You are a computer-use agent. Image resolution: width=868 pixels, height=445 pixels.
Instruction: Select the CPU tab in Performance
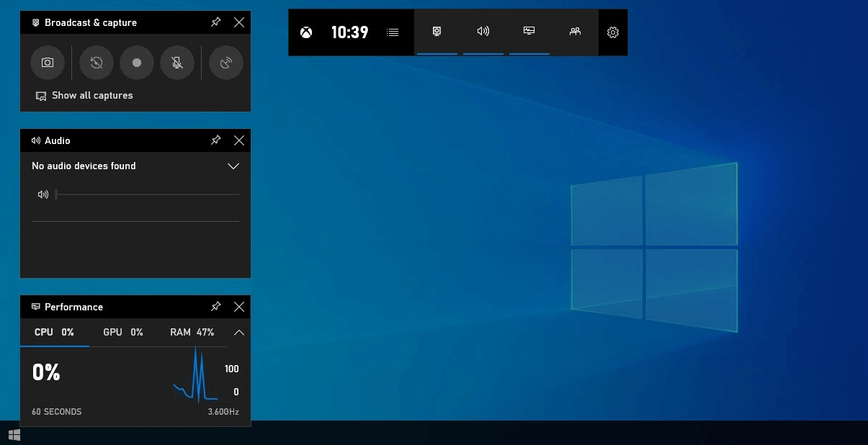[55, 332]
